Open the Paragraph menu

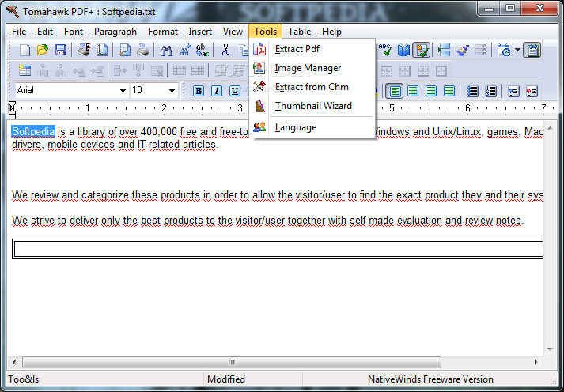[x=115, y=32]
